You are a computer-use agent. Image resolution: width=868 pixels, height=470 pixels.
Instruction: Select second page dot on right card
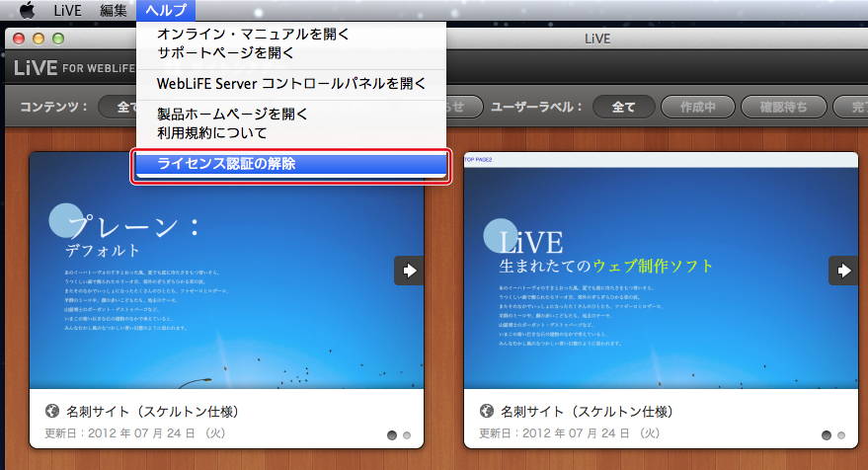pyautogui.click(x=841, y=435)
